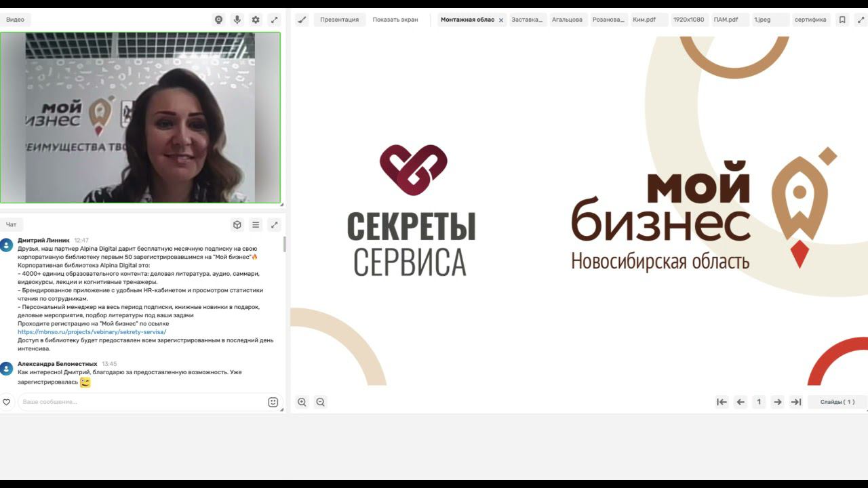This screenshot has height=488, width=868.
Task: Click the Презентация button
Action: click(x=339, y=20)
